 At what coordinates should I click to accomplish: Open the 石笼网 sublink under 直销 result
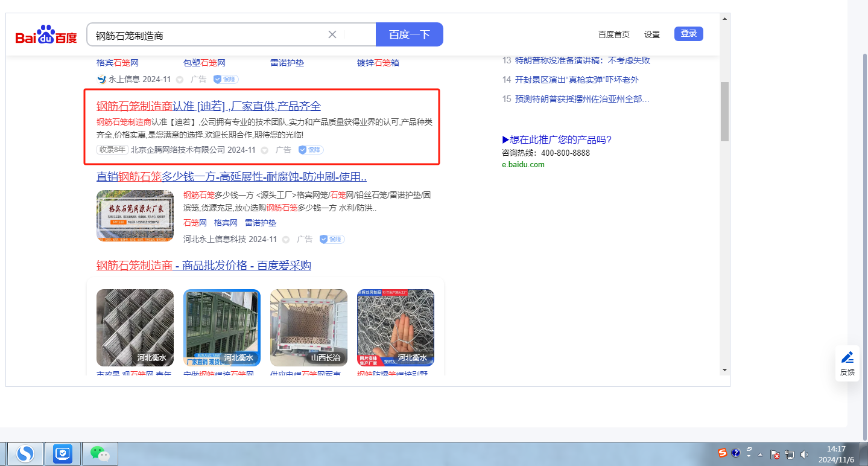point(195,223)
